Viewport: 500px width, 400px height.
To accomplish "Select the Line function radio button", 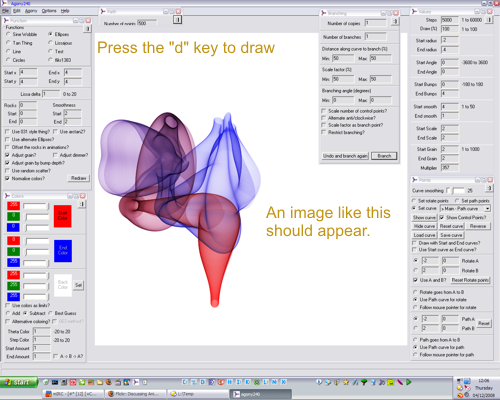I will (8, 51).
